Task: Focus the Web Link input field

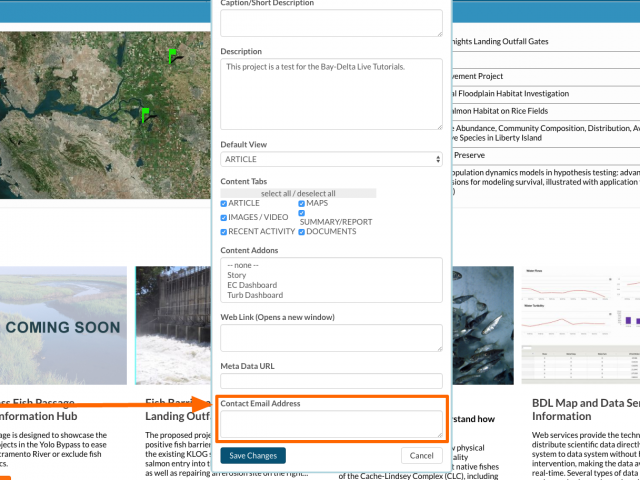Action: (331, 338)
